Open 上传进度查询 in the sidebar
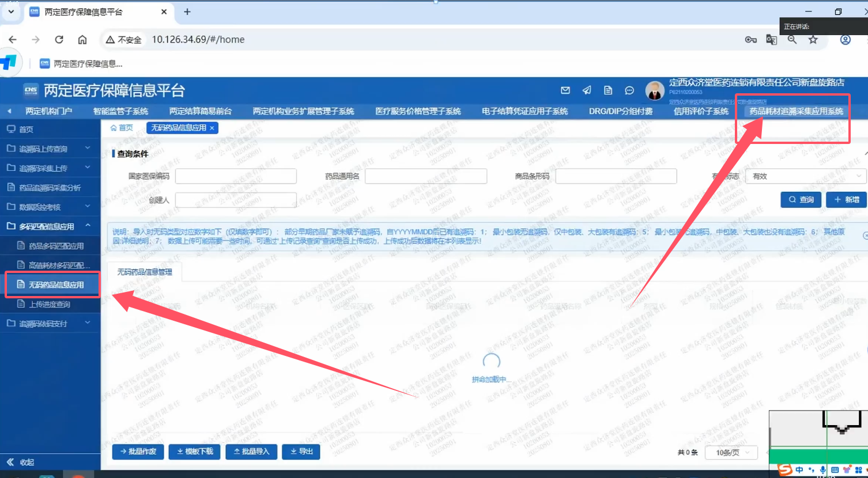 50,304
